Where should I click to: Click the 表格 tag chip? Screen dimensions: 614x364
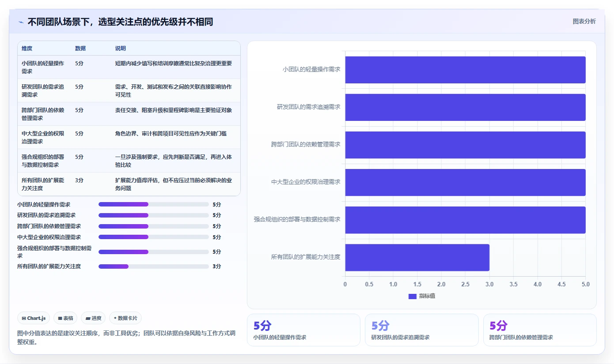coord(66,318)
